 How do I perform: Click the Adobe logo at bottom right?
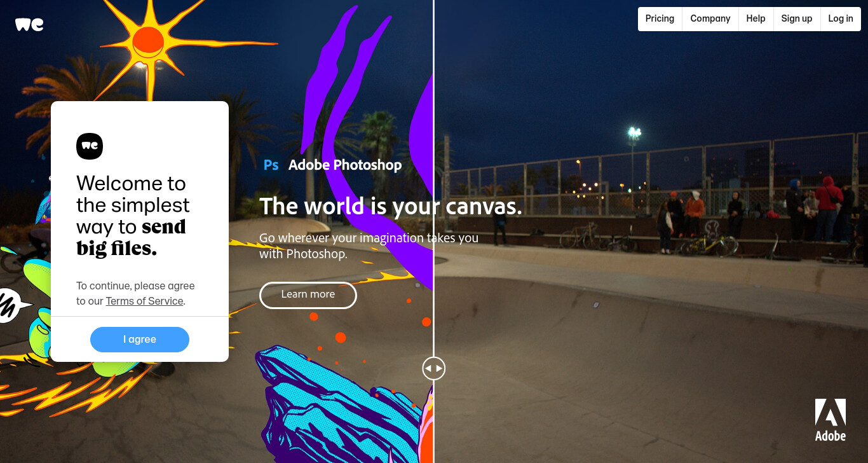click(831, 420)
